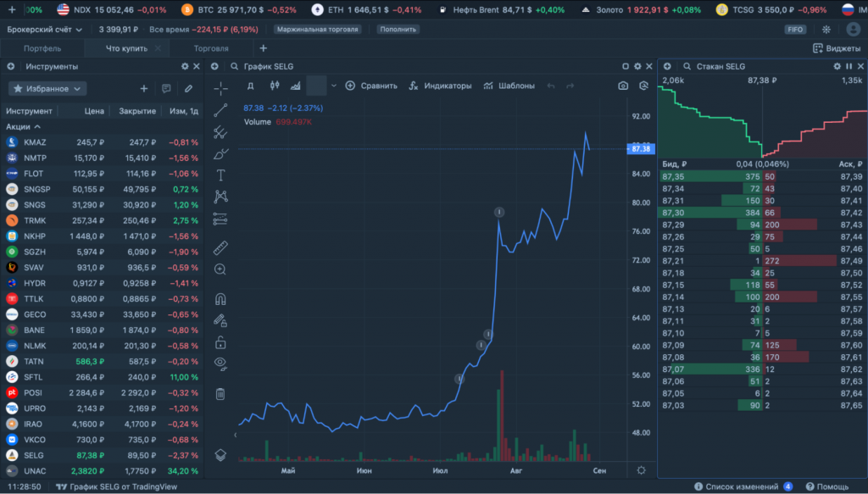Screen dimensions: 868x494
Task: Toggle FIFO accounting mode
Action: pyautogui.click(x=795, y=30)
